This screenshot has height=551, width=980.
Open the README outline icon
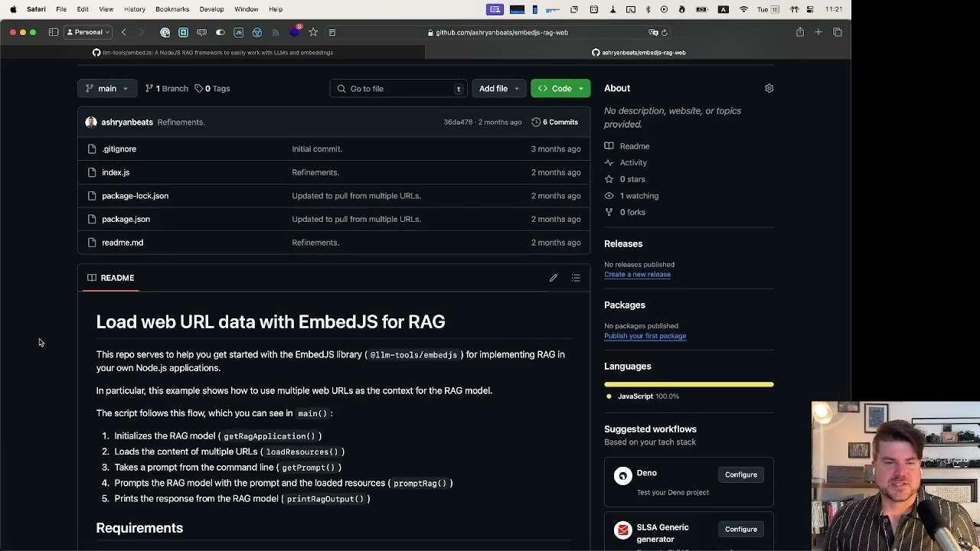576,278
